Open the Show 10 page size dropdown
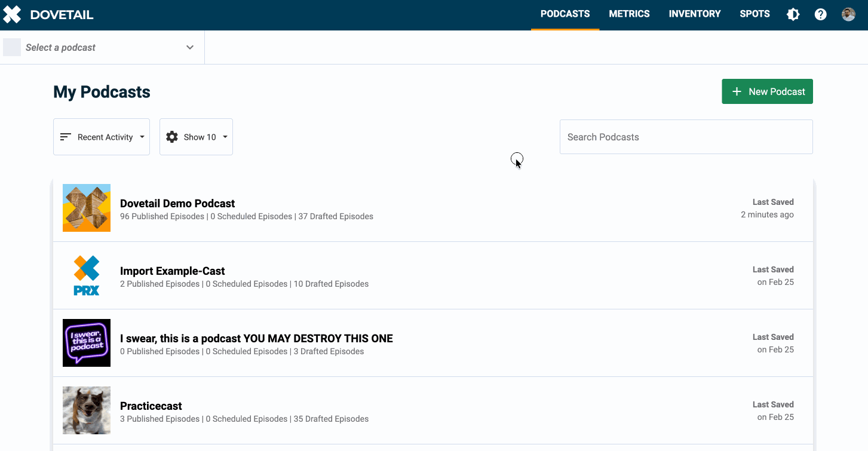Screen dimensions: 868x451 pos(196,137)
